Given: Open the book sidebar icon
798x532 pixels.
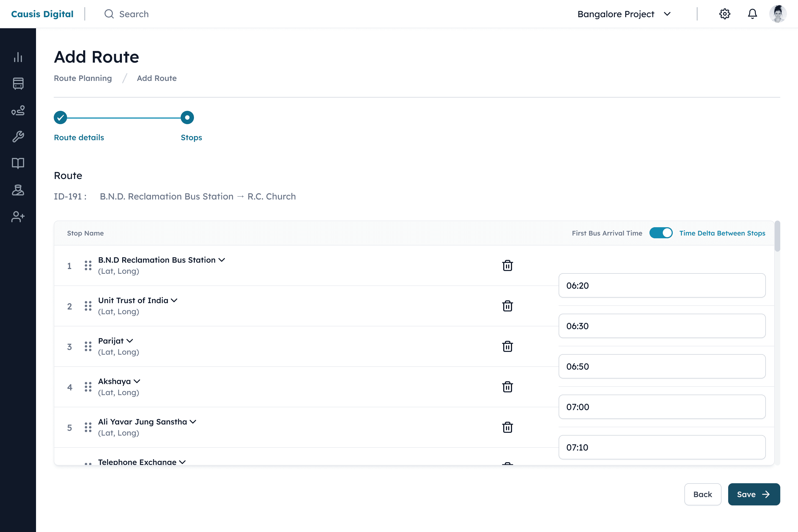Looking at the screenshot, I should pos(18,163).
